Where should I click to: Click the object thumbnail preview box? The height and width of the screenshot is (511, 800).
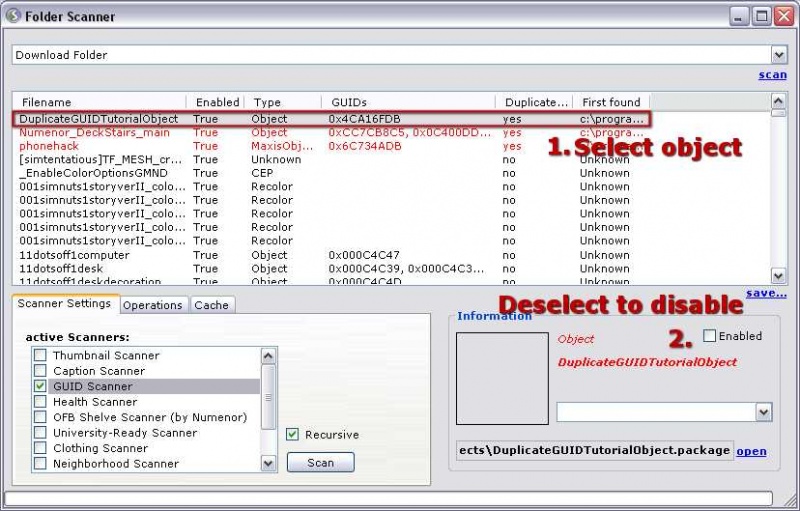pyautogui.click(x=502, y=378)
